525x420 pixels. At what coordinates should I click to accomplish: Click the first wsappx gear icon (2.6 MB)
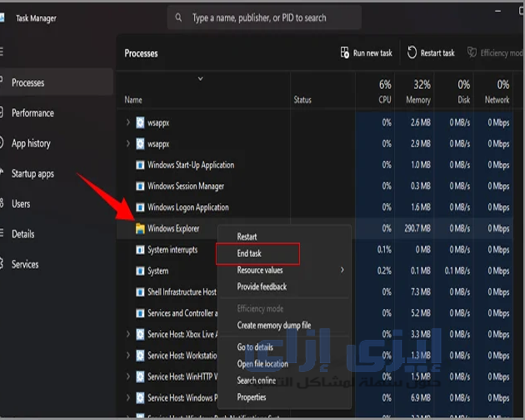[140, 122]
